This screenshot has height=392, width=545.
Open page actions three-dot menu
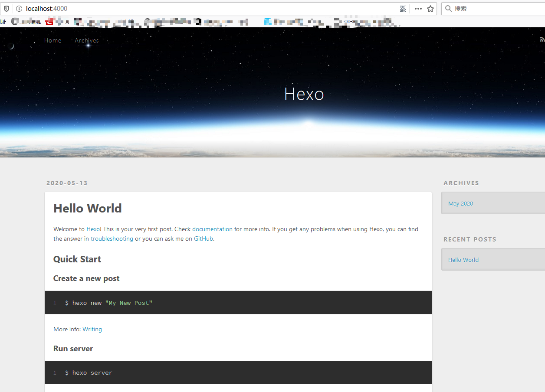pyautogui.click(x=418, y=9)
